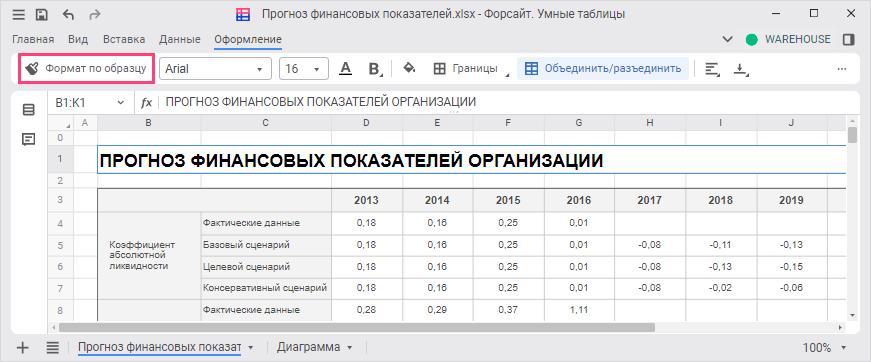The width and height of the screenshot is (871, 362).
Task: Select the cell with value 1,11
Action: pyautogui.click(x=579, y=310)
